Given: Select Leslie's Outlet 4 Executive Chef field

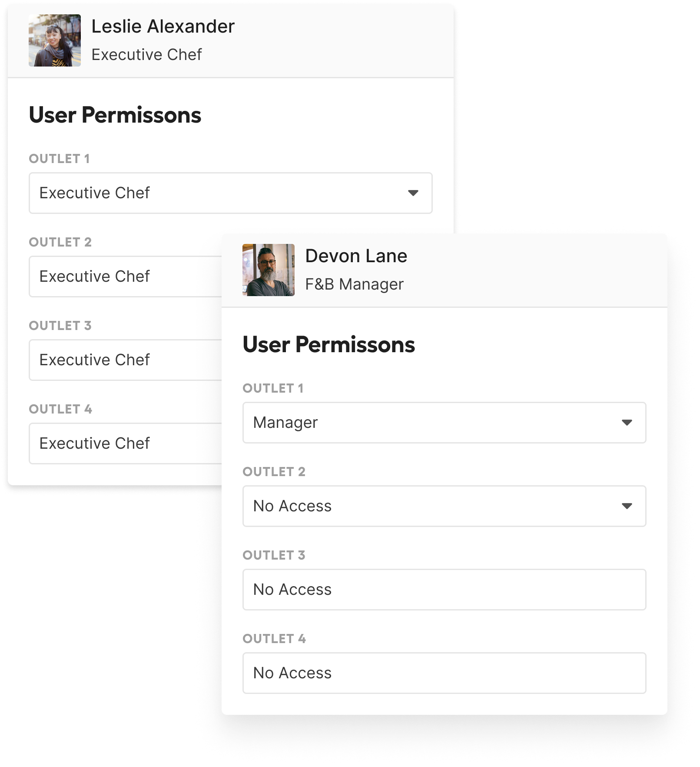Looking at the screenshot, I should coord(126,444).
